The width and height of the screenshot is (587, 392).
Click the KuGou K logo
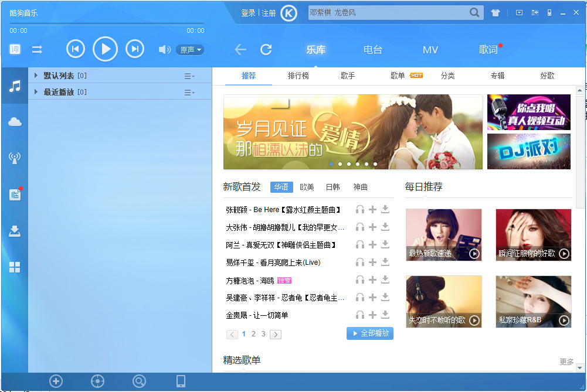coord(289,13)
